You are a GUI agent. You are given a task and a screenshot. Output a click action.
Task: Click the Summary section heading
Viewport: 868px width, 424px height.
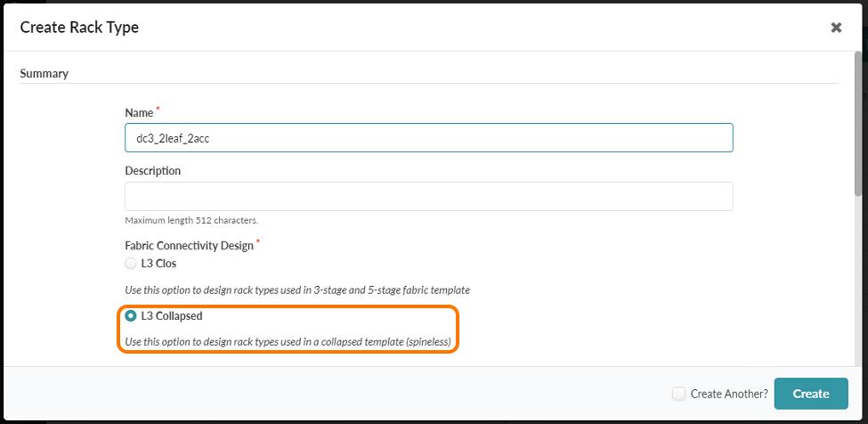[45, 73]
